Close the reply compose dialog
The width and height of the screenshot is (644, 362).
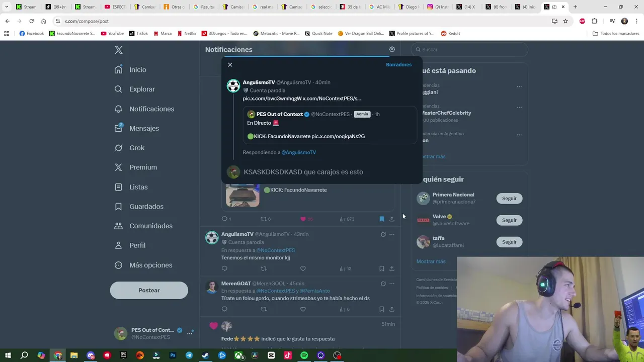[230, 65]
